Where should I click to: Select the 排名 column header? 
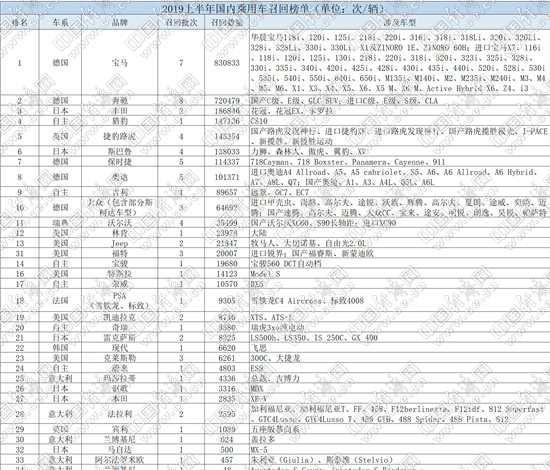[20, 23]
